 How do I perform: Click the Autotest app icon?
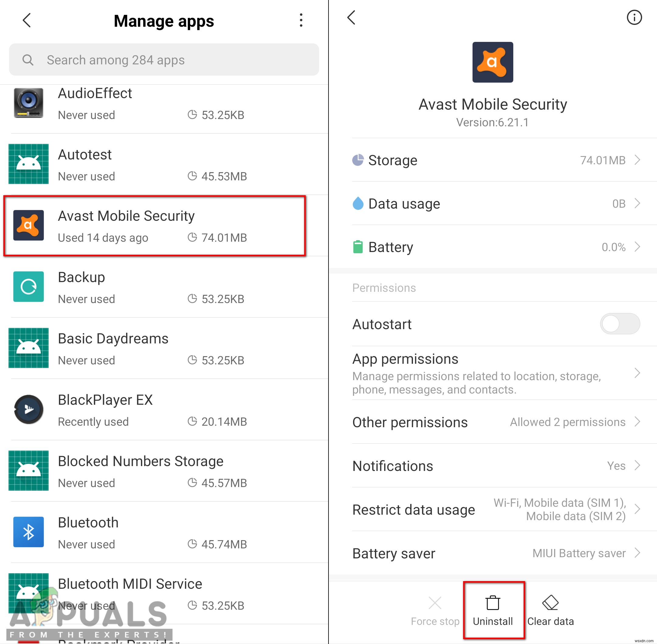coord(29,165)
